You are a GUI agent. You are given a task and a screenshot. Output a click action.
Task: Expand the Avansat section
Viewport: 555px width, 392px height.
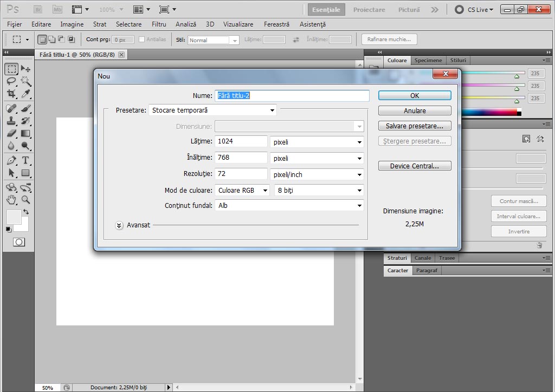(119, 226)
